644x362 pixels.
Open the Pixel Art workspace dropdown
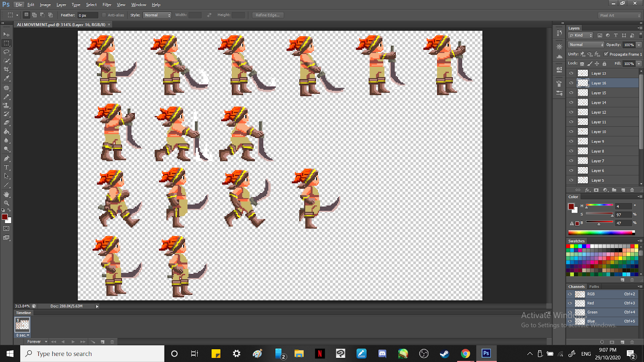619,15
